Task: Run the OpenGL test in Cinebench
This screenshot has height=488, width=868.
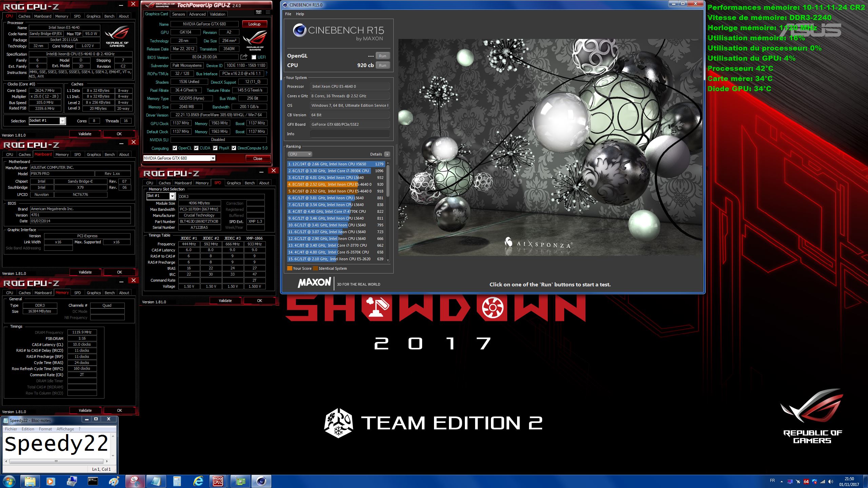Action: (383, 56)
